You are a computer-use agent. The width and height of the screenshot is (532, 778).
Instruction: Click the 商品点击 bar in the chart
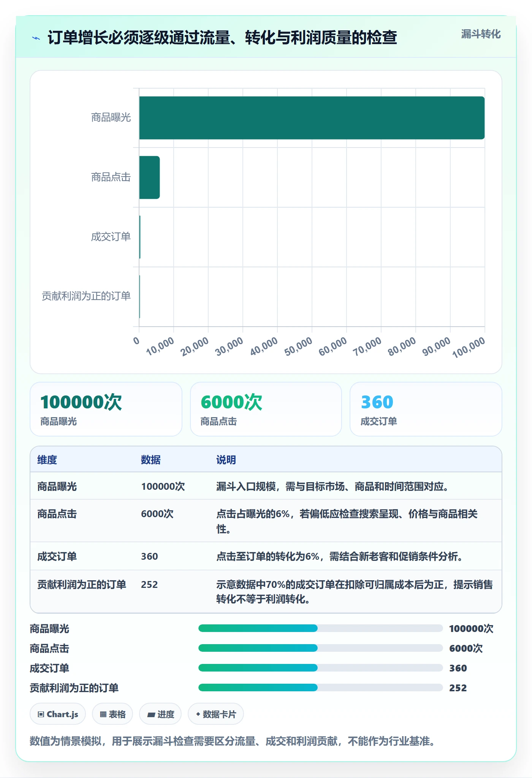[149, 178]
